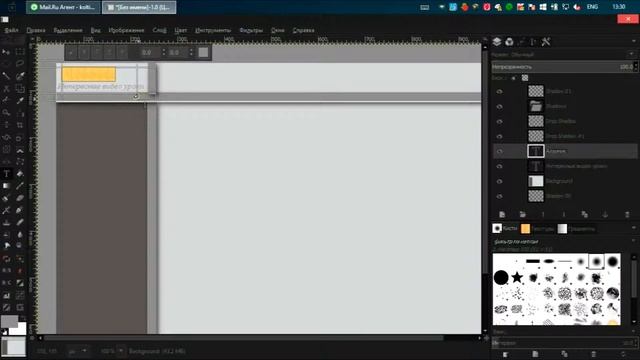Step the second text toolbar value
This screenshot has height=360, width=640.
pos(191,52)
